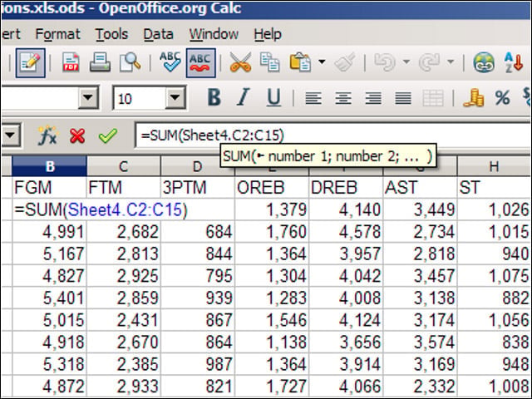Select column C header
Image resolution: width=532 pixels, height=399 pixels.
click(x=124, y=166)
